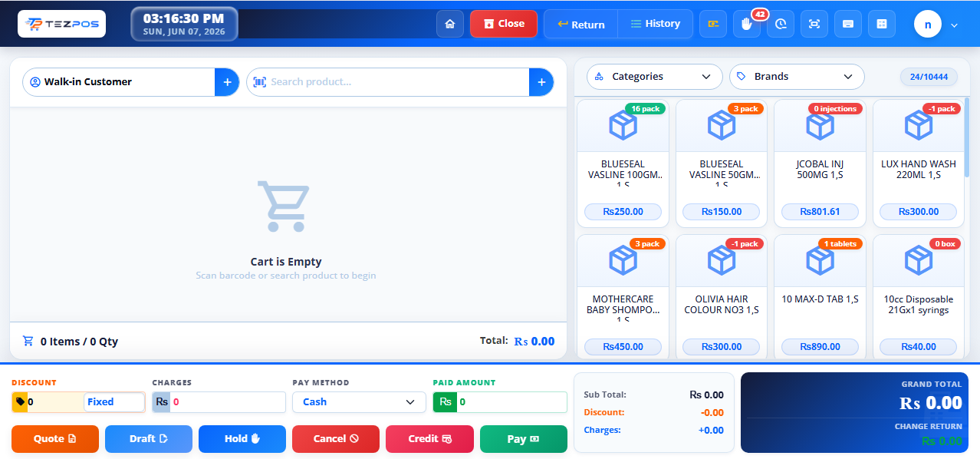Open the Cash pay method dropdown
The width and height of the screenshot is (980, 459).
pyautogui.click(x=359, y=402)
